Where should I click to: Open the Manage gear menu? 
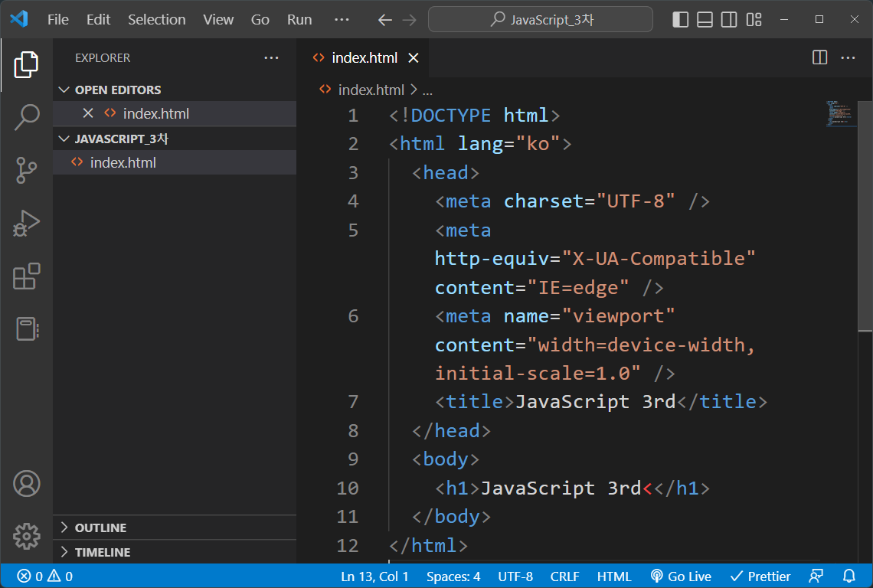click(x=27, y=536)
